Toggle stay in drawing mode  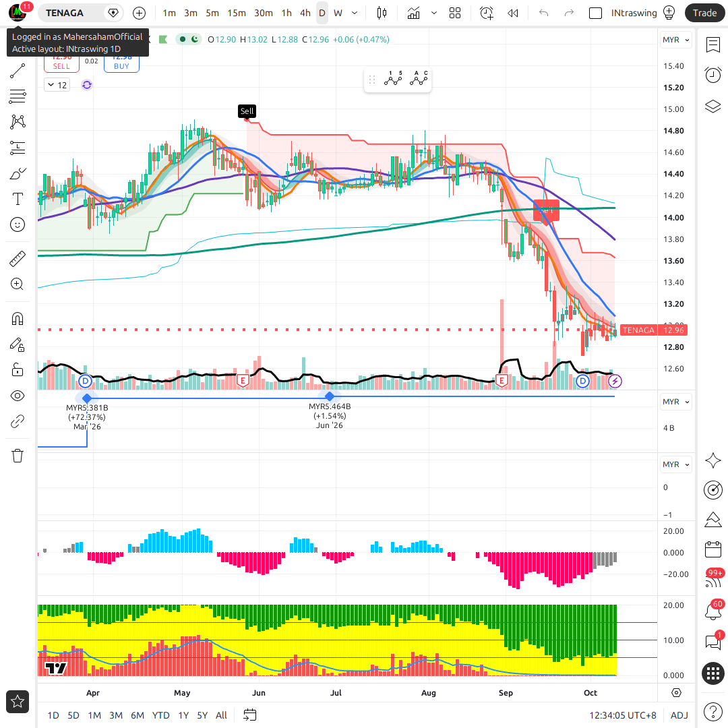coord(18,344)
